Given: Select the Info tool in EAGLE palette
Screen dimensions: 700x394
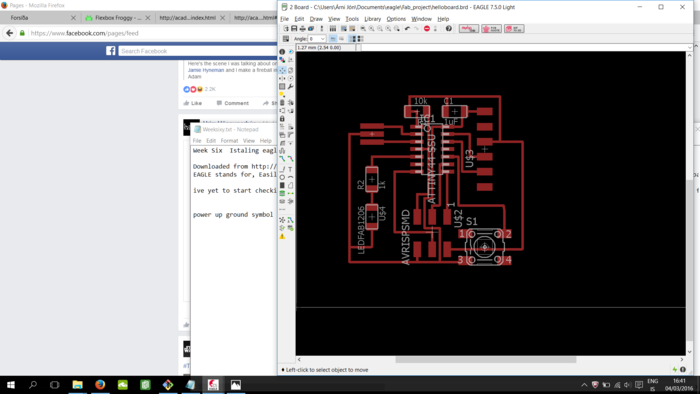Looking at the screenshot, I should click(x=282, y=52).
